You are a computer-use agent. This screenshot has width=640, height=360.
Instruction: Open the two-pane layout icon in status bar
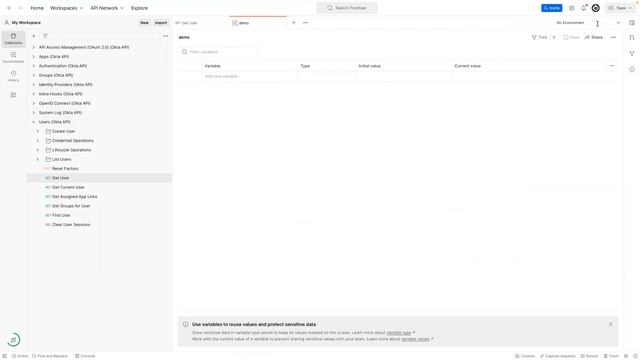coord(626,356)
